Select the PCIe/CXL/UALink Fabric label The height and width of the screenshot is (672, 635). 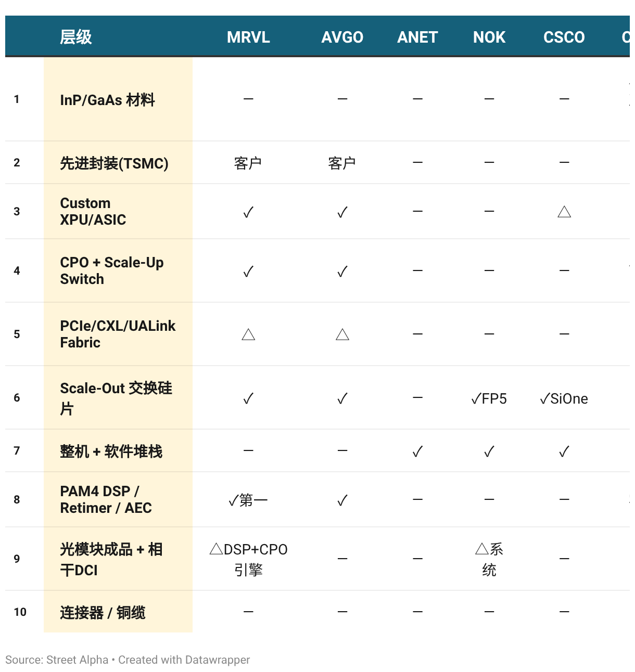point(118,334)
